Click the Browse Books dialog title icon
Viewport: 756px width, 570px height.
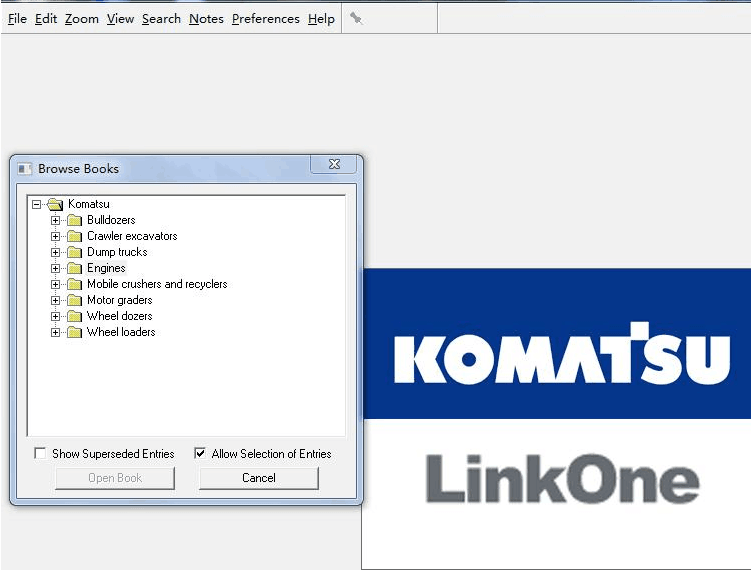[x=25, y=169]
